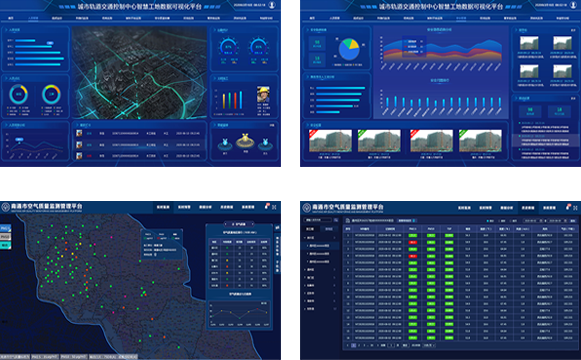Click the notification bell in the air quality map dashboard header
Viewport: 581px width, 360px height.
(x=267, y=206)
